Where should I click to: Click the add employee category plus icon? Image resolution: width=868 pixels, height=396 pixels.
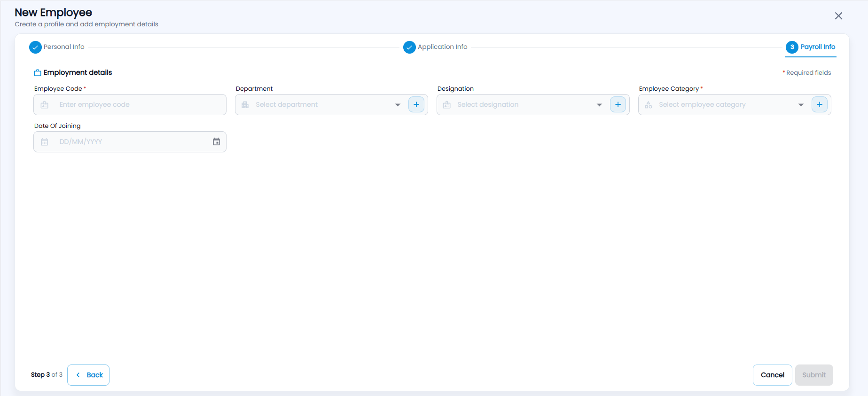(820, 104)
